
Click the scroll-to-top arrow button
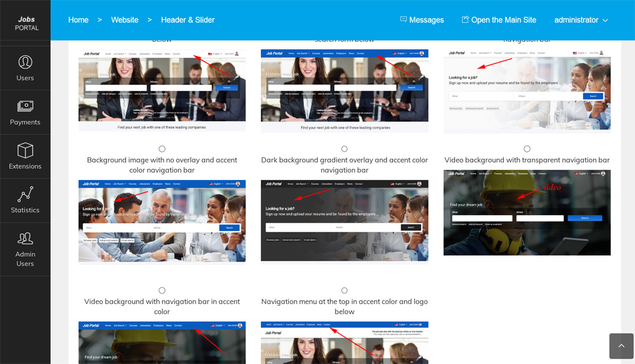tap(621, 346)
